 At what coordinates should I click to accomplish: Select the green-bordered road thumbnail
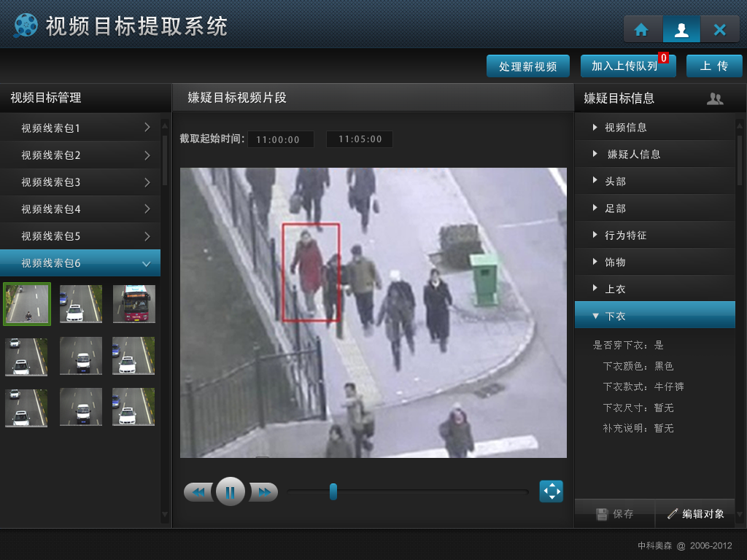point(27,304)
